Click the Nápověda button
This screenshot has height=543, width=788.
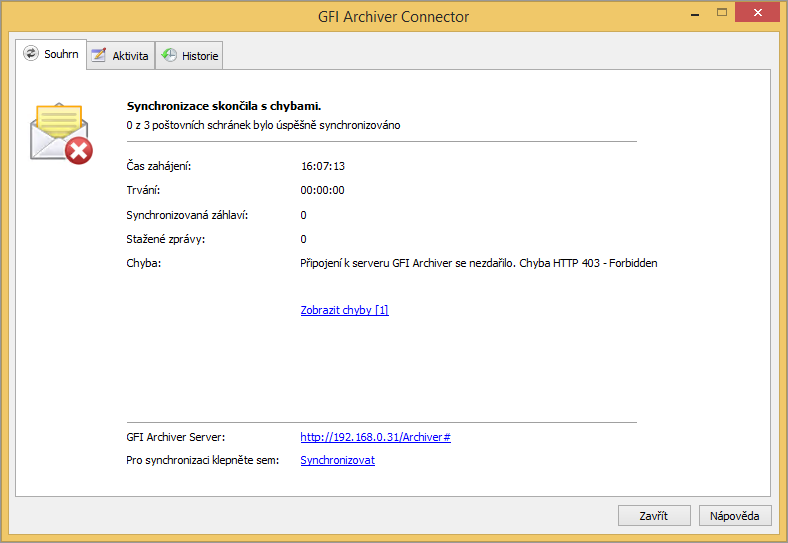coord(735,516)
